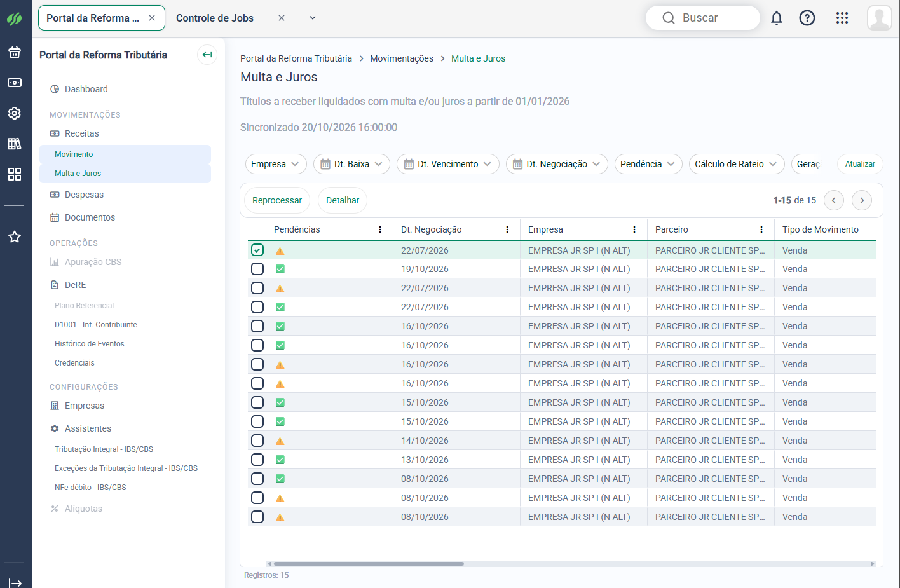900x588 pixels.
Task: Open the apps grid launcher
Action: (842, 18)
